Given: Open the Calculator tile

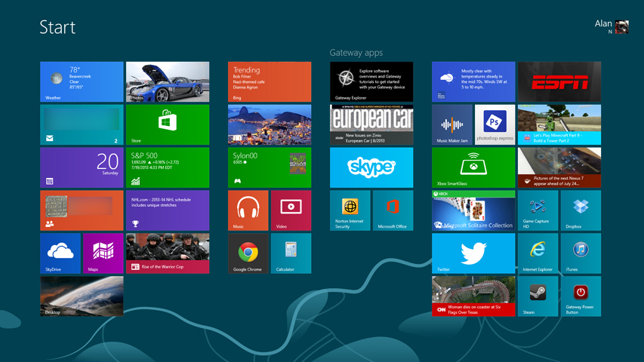Looking at the screenshot, I should (291, 253).
